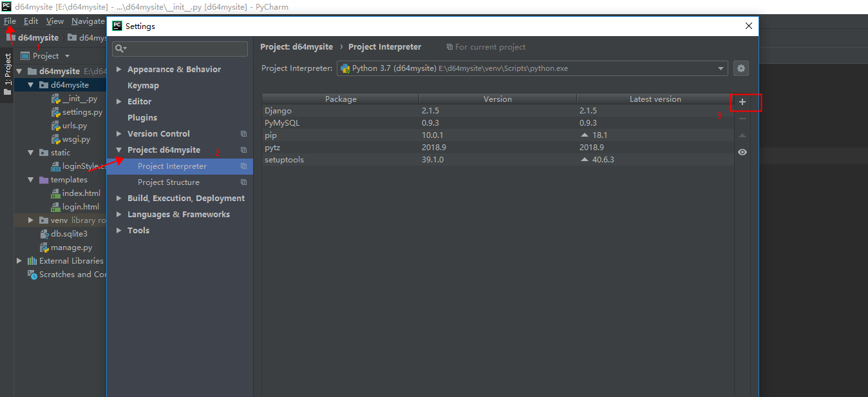Expand the Editor settings group

click(119, 101)
